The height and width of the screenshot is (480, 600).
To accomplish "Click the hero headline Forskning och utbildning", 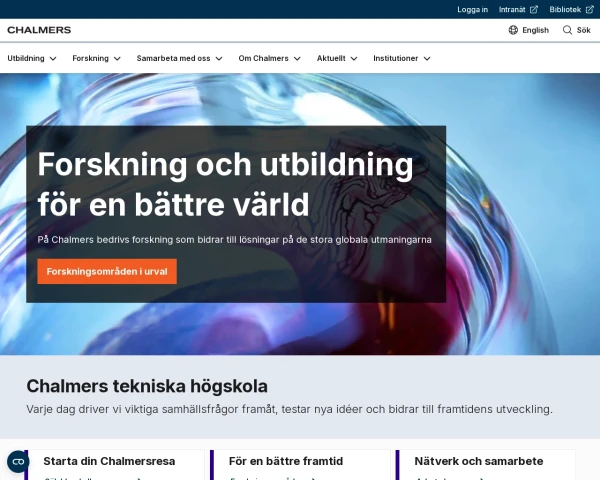I will tap(225, 184).
